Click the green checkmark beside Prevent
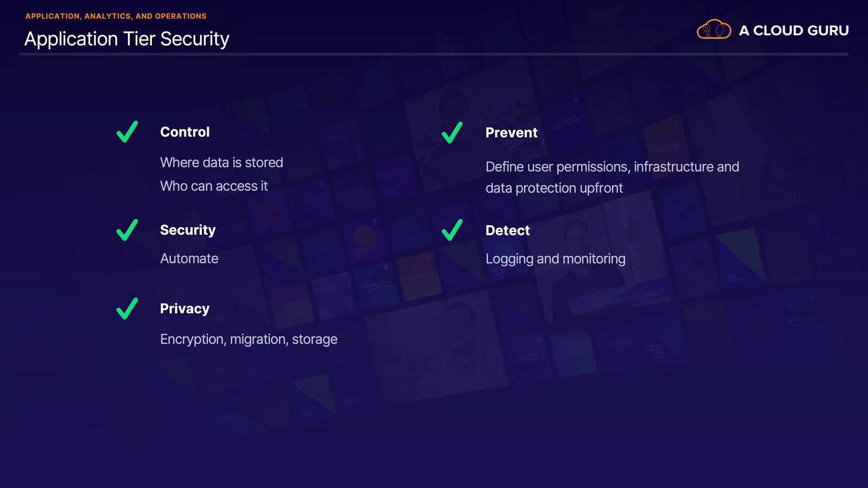Image resolution: width=868 pixels, height=488 pixels. [452, 132]
